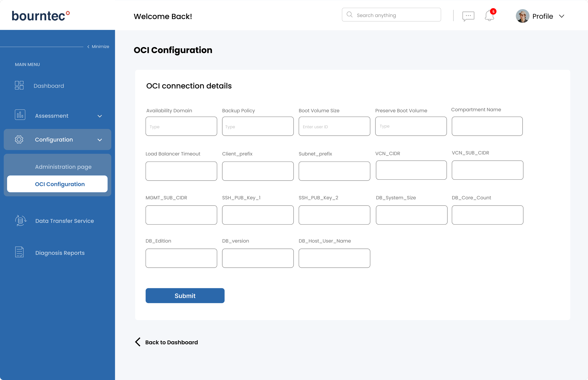
Task: Select OCI Configuration submenu item
Action: click(60, 184)
